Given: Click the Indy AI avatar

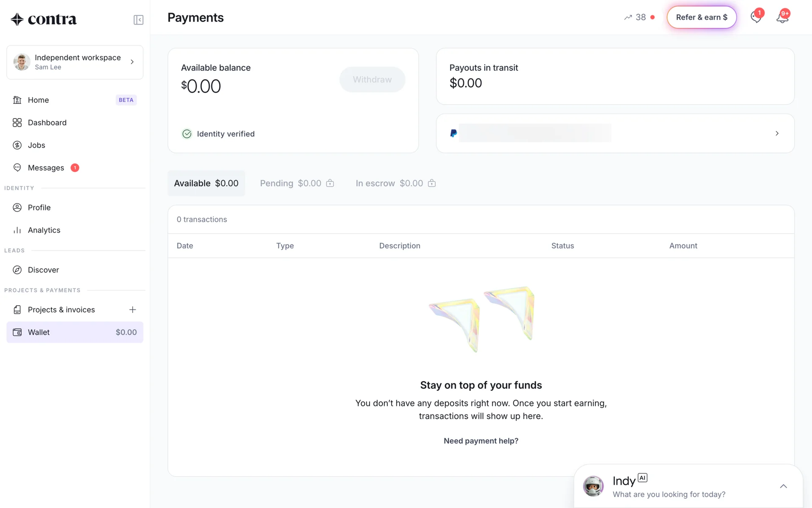Looking at the screenshot, I should 593,486.
